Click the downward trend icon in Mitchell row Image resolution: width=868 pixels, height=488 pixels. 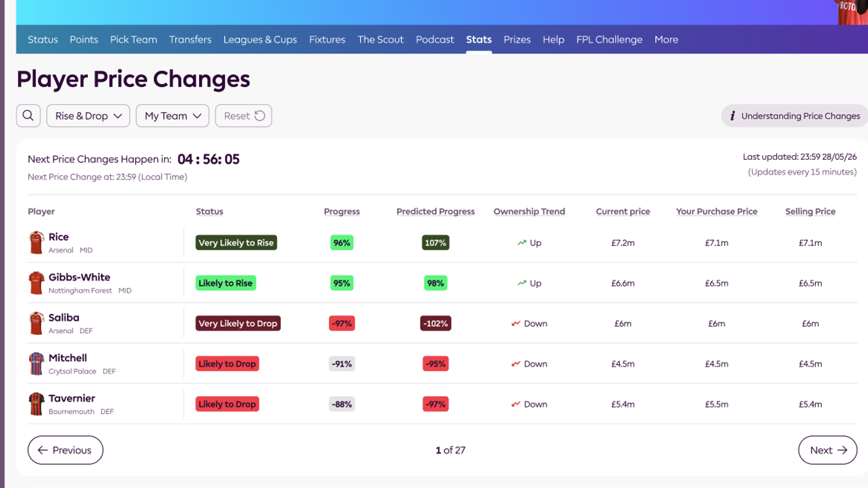click(516, 364)
